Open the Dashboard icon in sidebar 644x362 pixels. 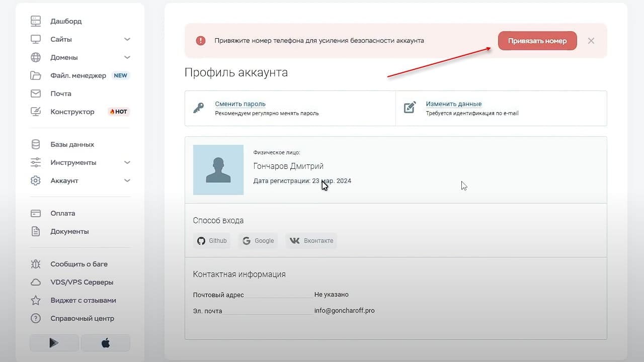(x=36, y=21)
